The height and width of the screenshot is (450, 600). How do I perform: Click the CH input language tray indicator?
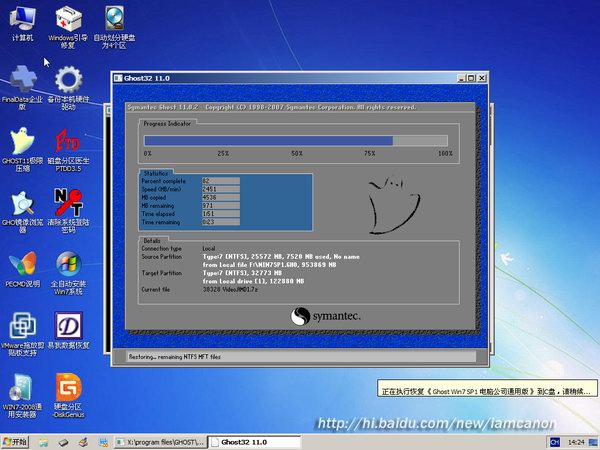click(x=554, y=442)
